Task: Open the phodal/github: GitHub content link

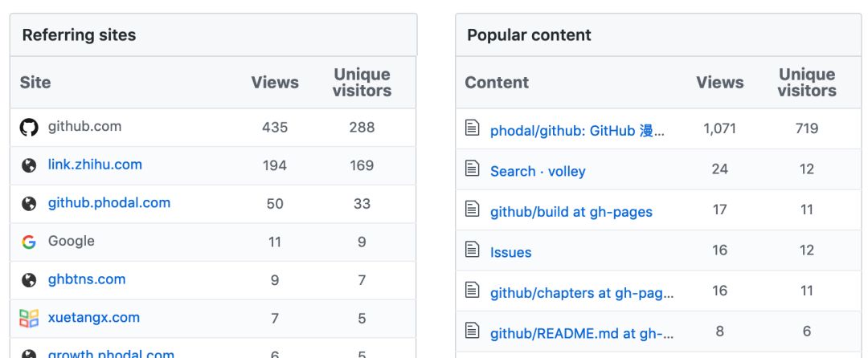Action: [577, 131]
